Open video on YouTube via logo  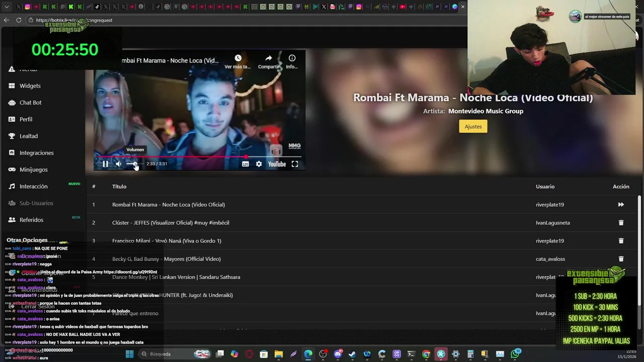(277, 164)
